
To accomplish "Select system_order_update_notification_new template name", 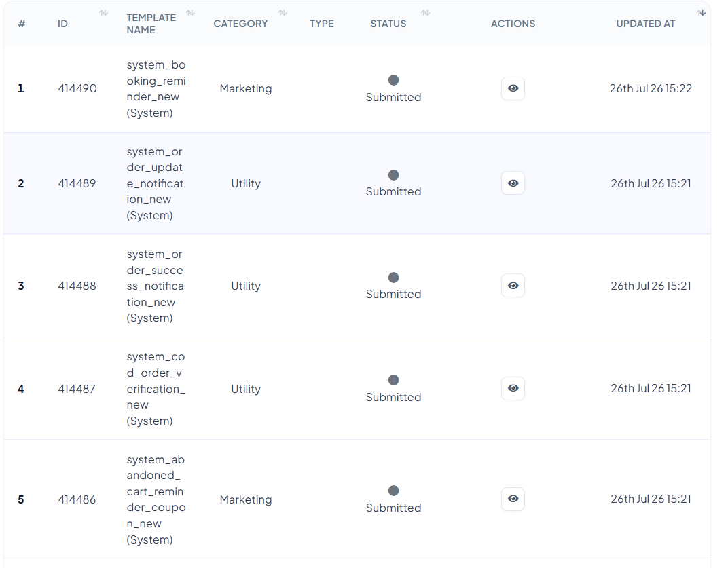I will click(x=155, y=183).
